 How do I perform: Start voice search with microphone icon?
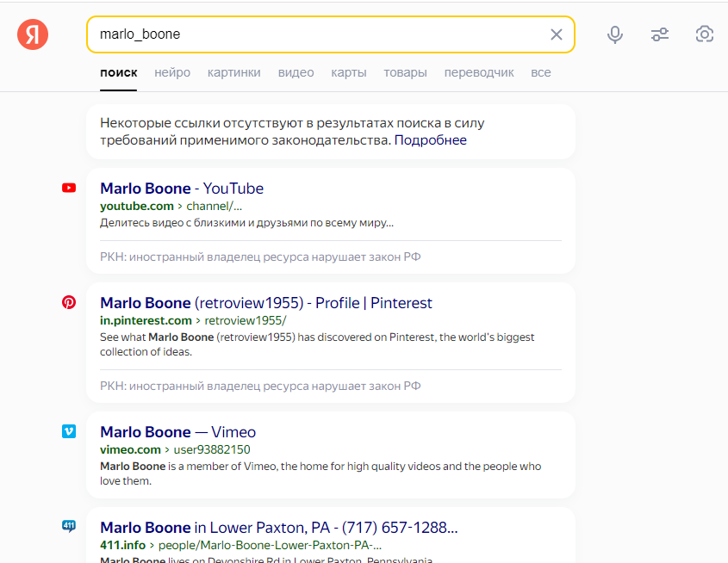(615, 34)
